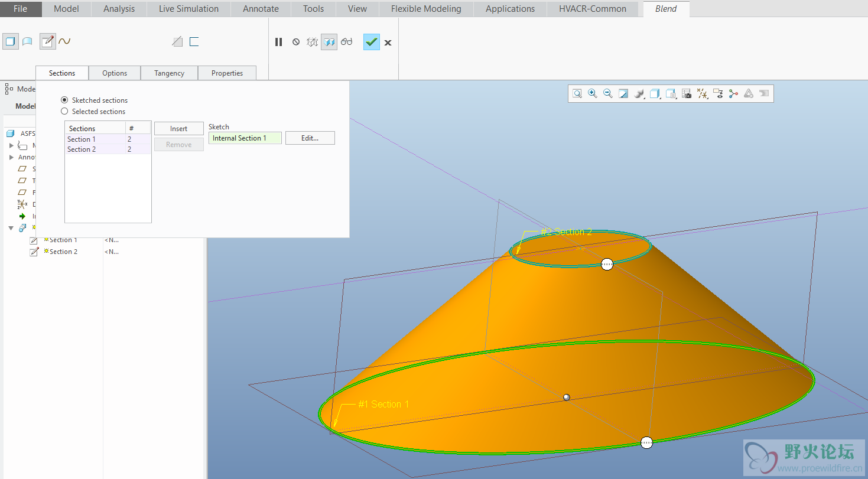Click the #2 Section 2 label
Viewport: 868px width, 479px height.
[566, 232]
